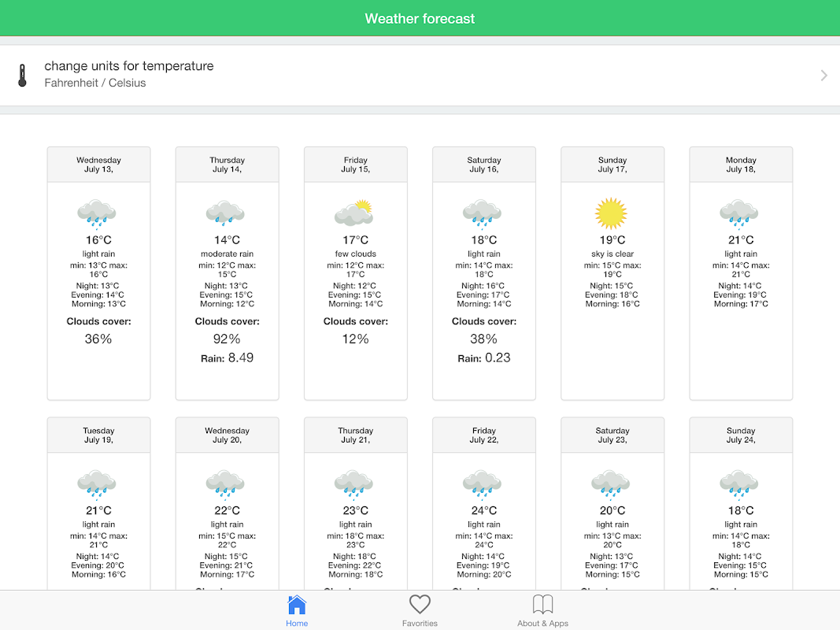Viewport: 840px width, 630px height.
Task: Click rain cloud icon for Tuesday July 19
Action: point(97,484)
